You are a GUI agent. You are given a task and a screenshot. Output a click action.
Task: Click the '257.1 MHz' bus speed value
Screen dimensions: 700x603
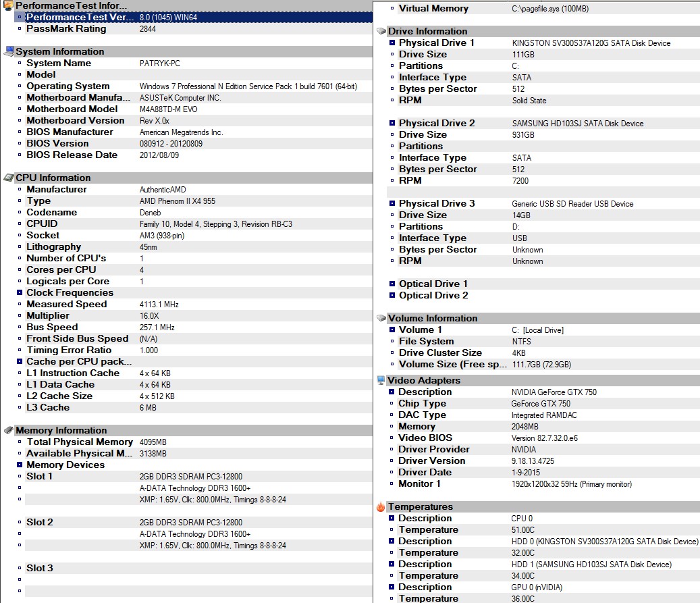tap(157, 327)
